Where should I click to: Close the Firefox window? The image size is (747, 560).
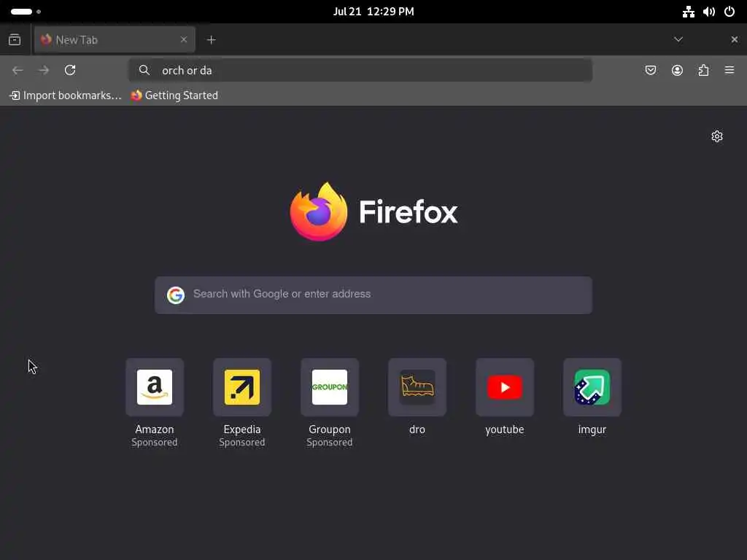click(734, 39)
